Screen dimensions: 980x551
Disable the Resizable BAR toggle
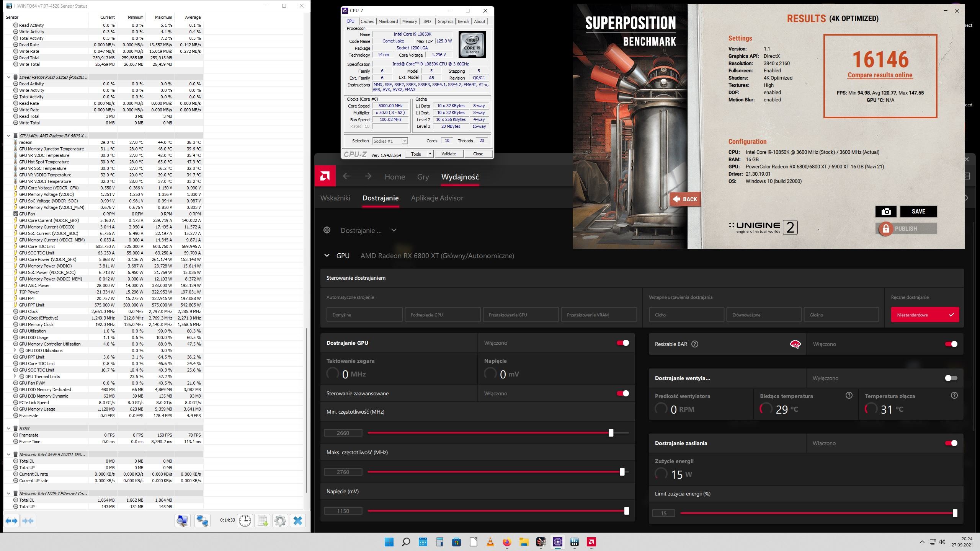[x=951, y=344]
